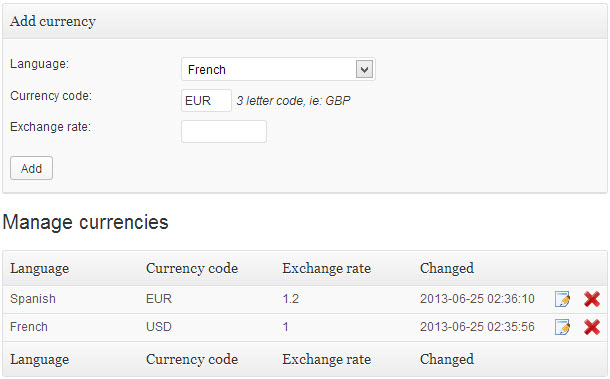
Task: Click Changed column header at top
Action: click(x=447, y=268)
